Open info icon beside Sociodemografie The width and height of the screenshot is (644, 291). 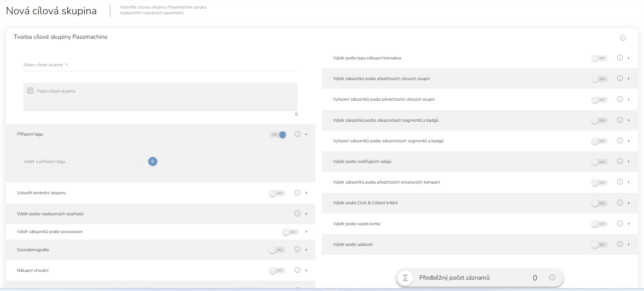point(297,249)
